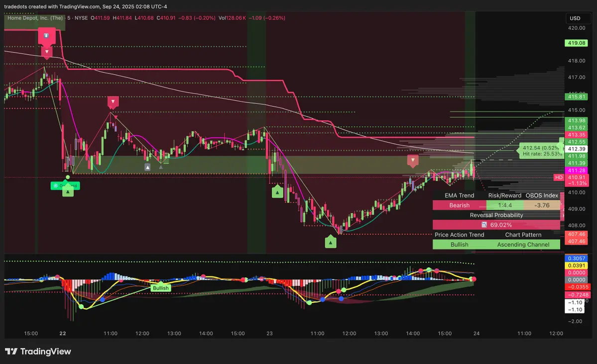Click the C410.91 close value
This screenshot has height=364, width=597.
(166, 18)
